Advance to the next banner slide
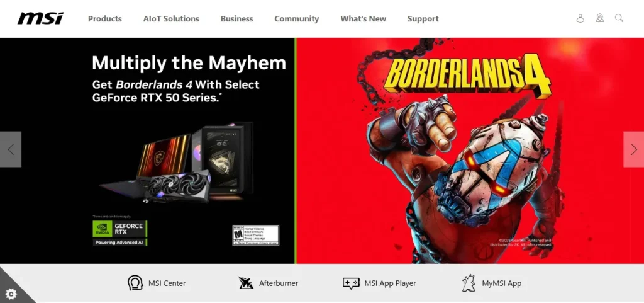644x303 pixels. tap(634, 149)
